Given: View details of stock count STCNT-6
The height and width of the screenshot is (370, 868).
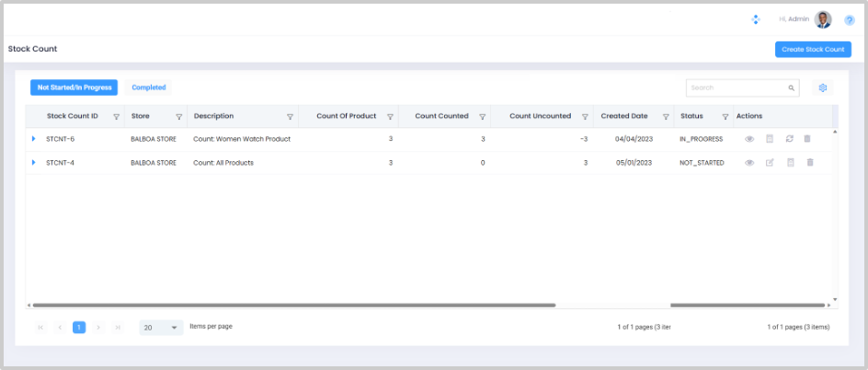Looking at the screenshot, I should [749, 139].
